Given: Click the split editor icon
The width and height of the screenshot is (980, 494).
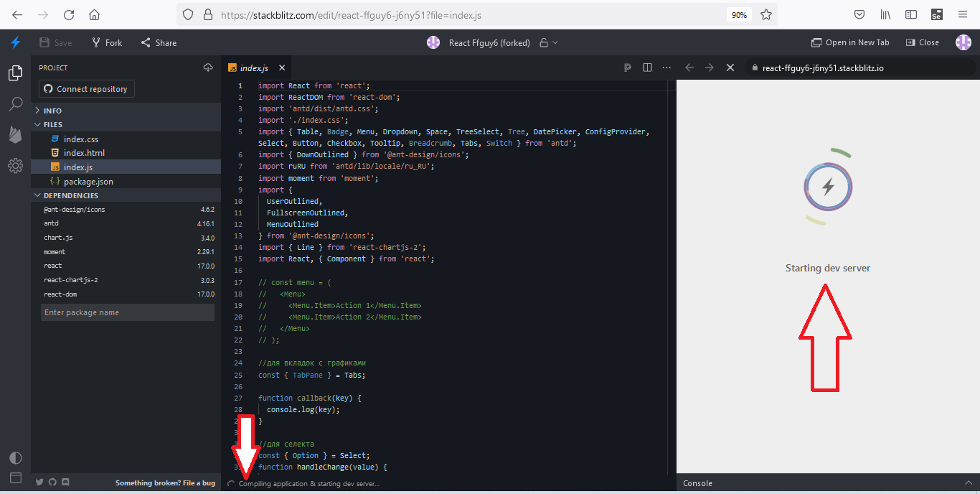Looking at the screenshot, I should point(648,67).
